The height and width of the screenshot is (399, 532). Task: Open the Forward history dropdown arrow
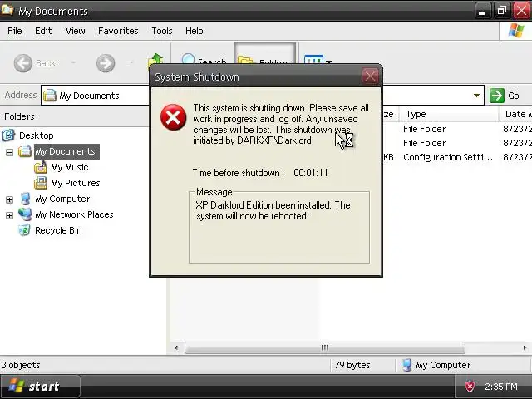point(131,63)
